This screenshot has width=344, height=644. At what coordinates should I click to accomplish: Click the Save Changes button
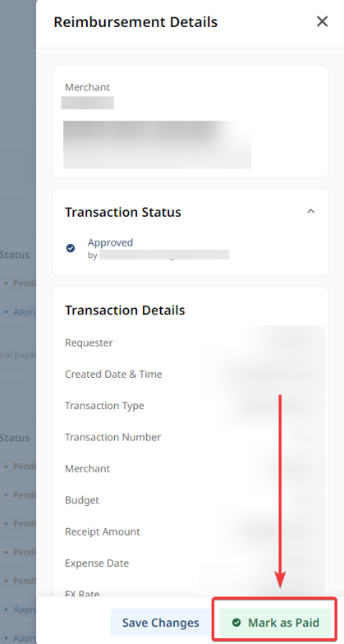[x=161, y=623]
